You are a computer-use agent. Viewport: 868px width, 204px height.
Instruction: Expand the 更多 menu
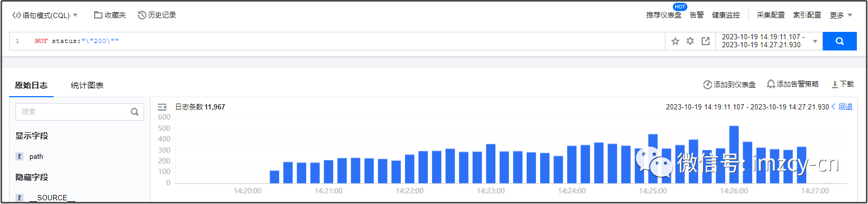pos(841,15)
